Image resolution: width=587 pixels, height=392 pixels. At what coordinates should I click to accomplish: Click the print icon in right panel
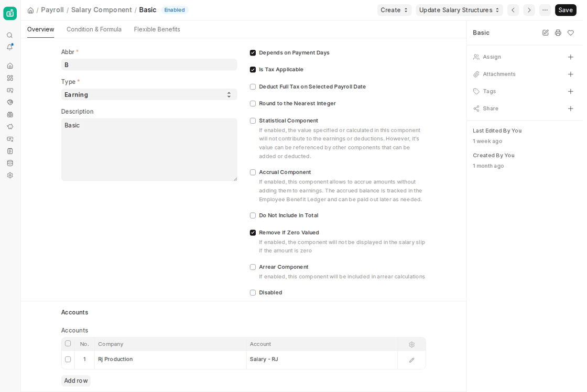pyautogui.click(x=558, y=32)
